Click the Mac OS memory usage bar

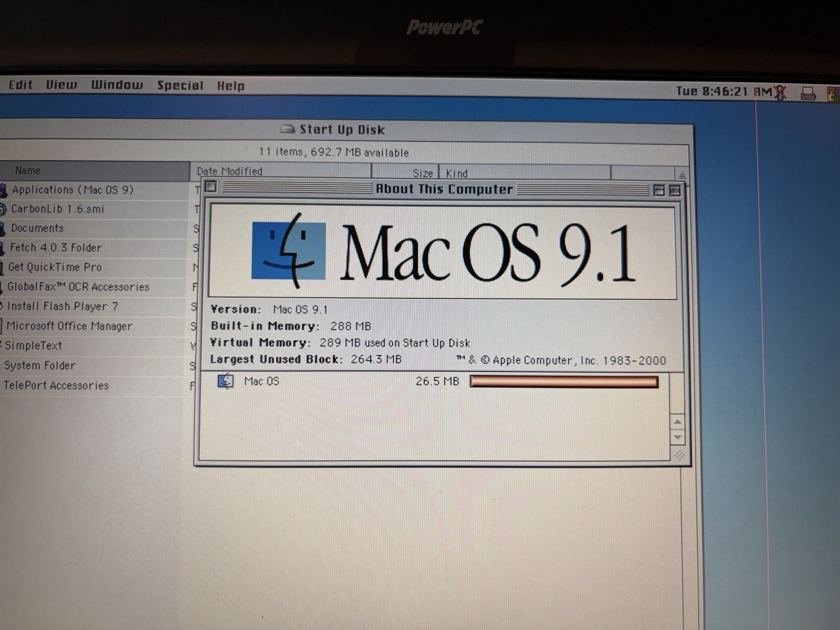coord(564,382)
